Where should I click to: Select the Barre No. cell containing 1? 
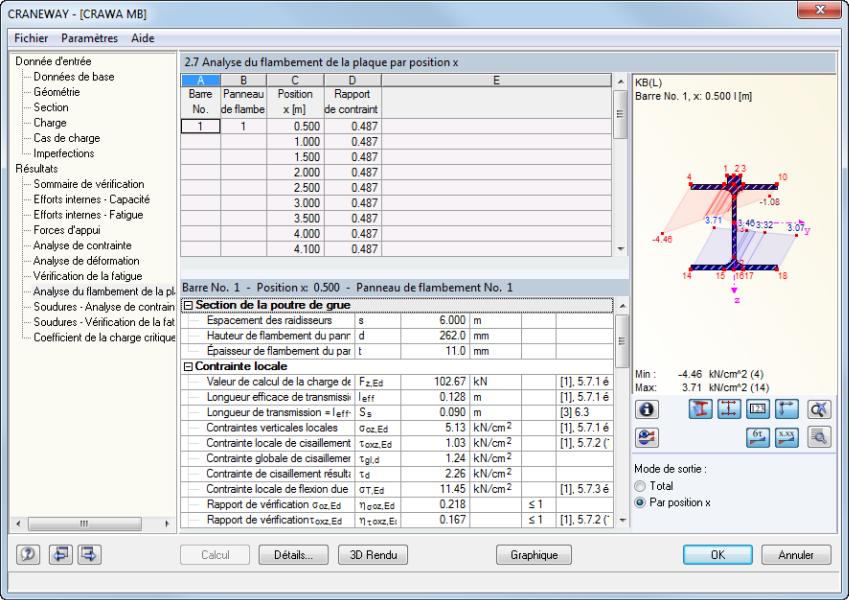(x=200, y=126)
